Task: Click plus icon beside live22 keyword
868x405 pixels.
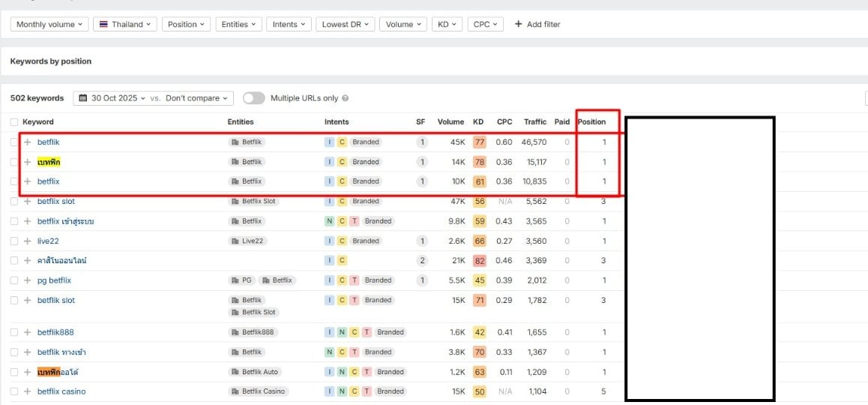Action: tap(28, 241)
